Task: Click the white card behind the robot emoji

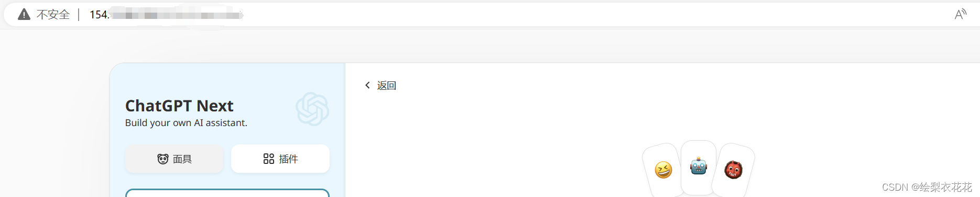Action: tap(699, 168)
